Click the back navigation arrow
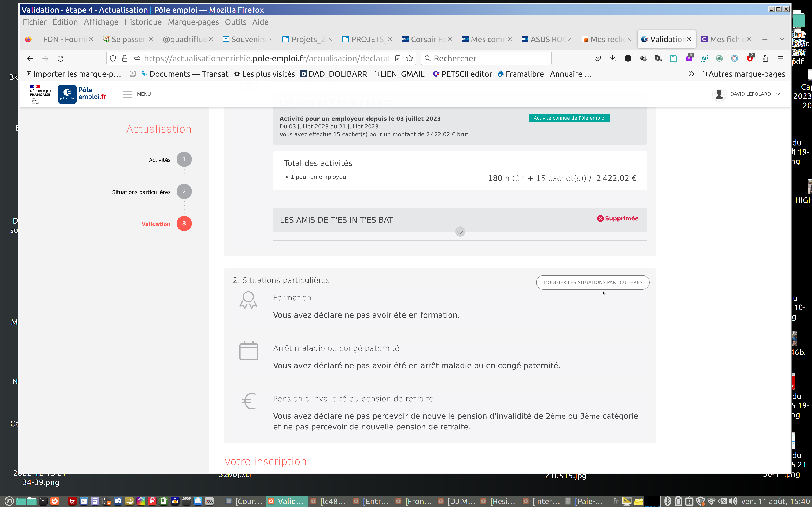812x507 pixels. (30, 58)
